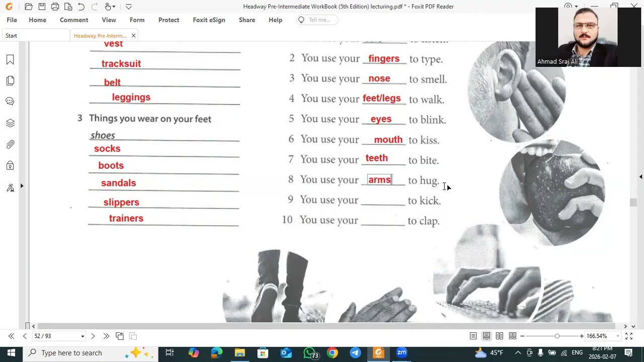Open the File menu

pos(12,20)
